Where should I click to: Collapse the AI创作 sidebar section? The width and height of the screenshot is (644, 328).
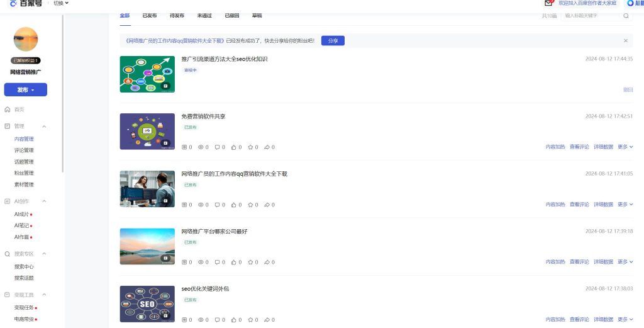44,201
